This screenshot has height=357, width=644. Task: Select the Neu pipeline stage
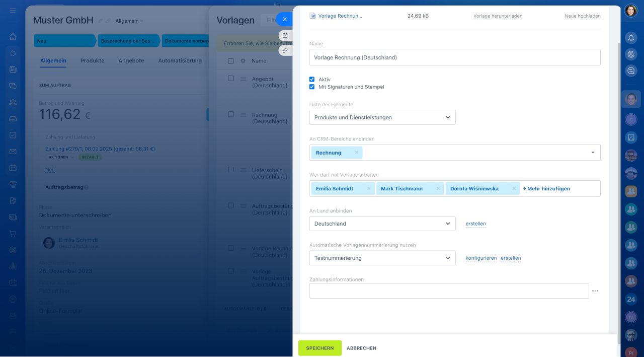pyautogui.click(x=64, y=41)
